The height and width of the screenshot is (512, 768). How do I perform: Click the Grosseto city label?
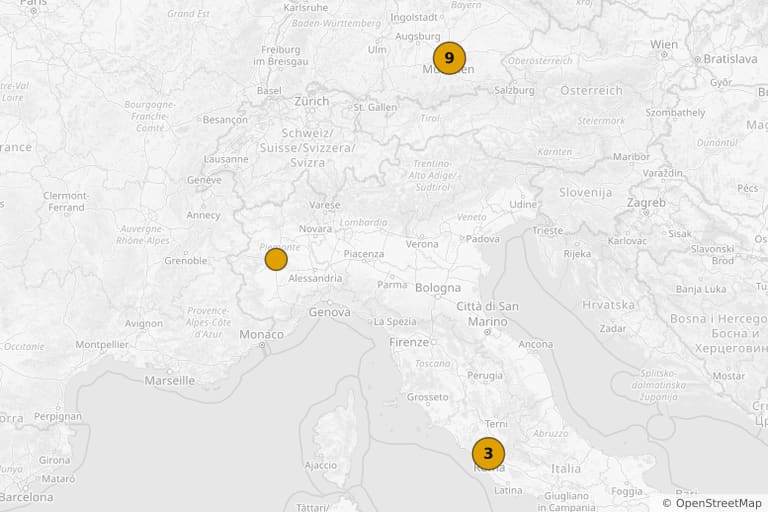[x=428, y=397]
